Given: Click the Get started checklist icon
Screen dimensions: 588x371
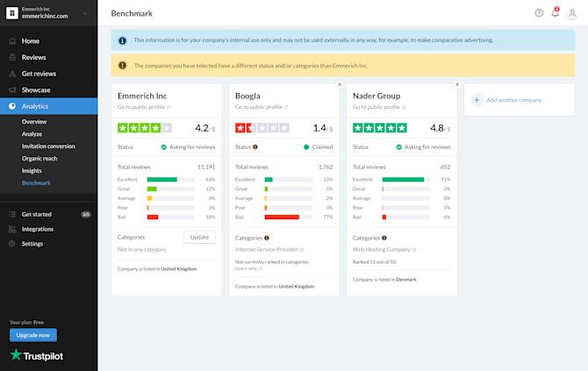Looking at the screenshot, I should pyautogui.click(x=12, y=214).
